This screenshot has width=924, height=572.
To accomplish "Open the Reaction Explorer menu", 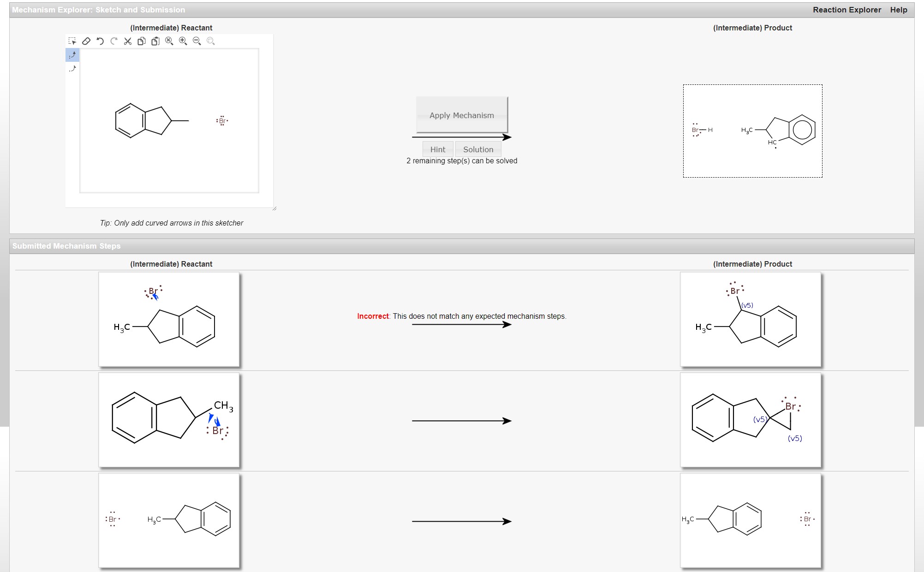I will click(847, 9).
